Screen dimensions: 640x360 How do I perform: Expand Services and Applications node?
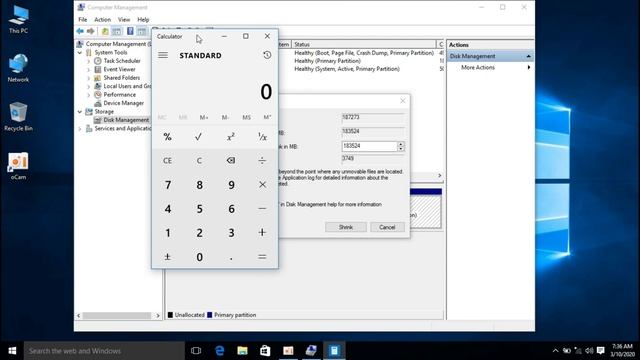coord(80,129)
